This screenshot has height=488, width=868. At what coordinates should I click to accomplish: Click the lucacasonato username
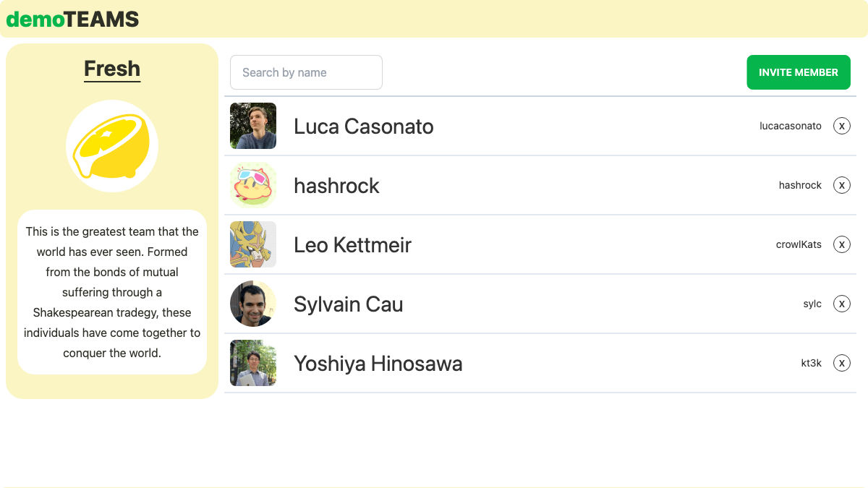point(791,126)
